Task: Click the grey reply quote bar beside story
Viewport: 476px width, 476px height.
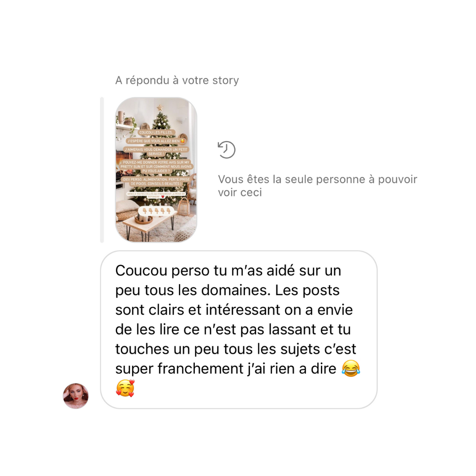Action: pos(102,170)
